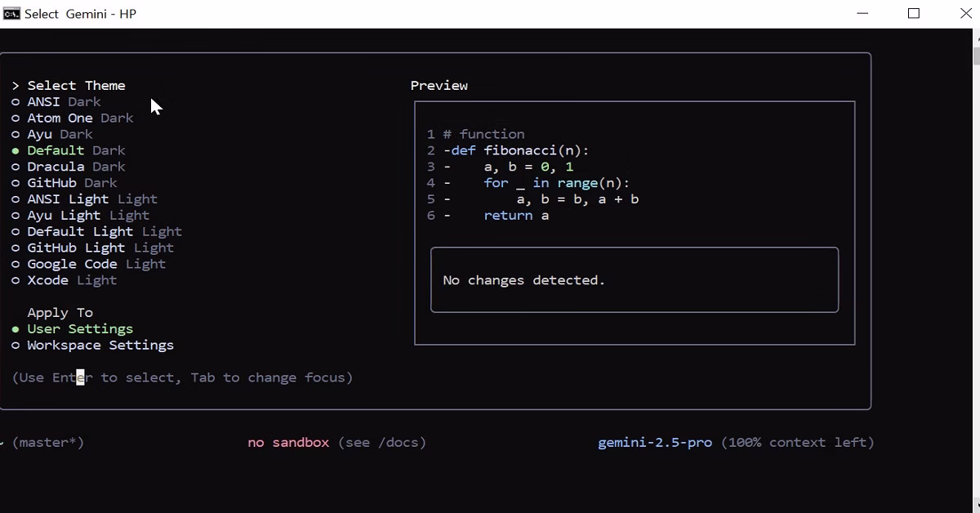Click the '100% context left' indicator
Image resolution: width=980 pixels, height=513 pixels.
point(798,443)
